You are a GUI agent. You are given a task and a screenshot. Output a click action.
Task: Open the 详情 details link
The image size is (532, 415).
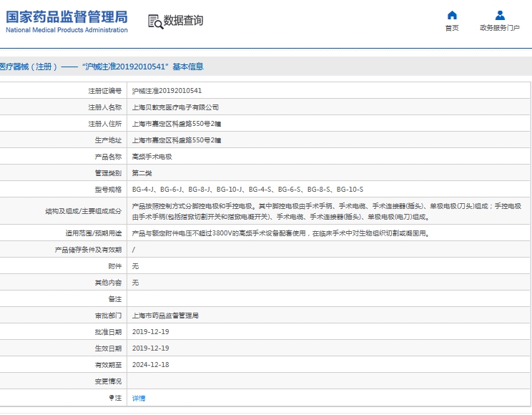coord(139,398)
